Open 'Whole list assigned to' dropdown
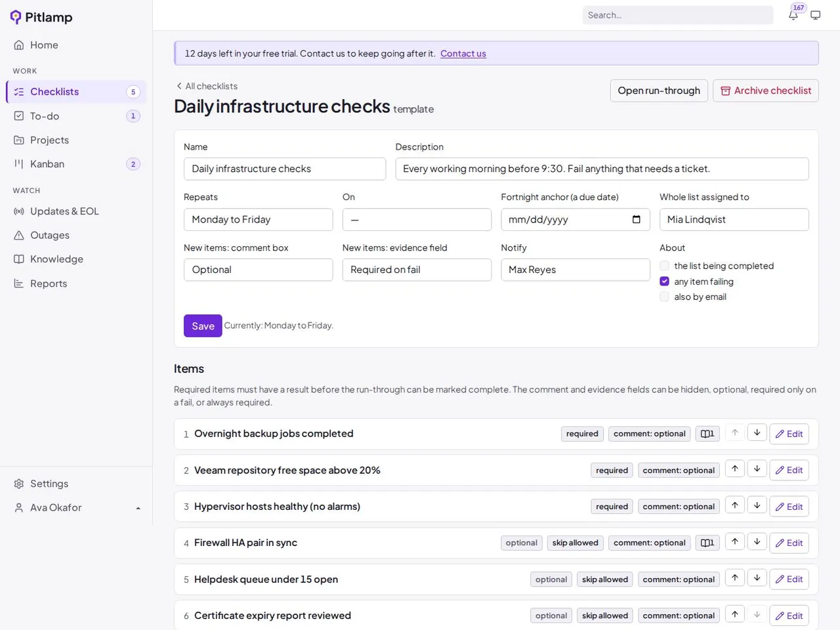 (x=734, y=219)
